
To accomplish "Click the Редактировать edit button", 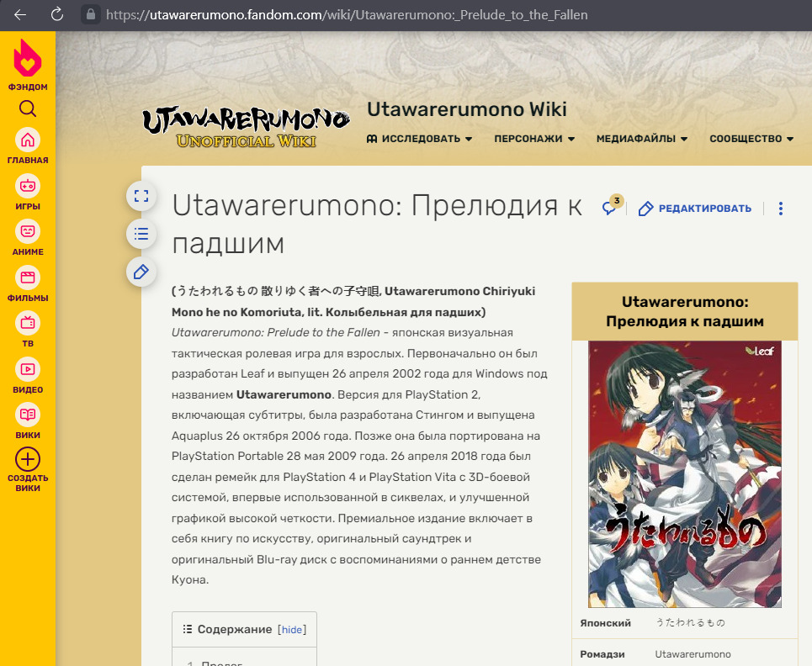I will pos(695,209).
